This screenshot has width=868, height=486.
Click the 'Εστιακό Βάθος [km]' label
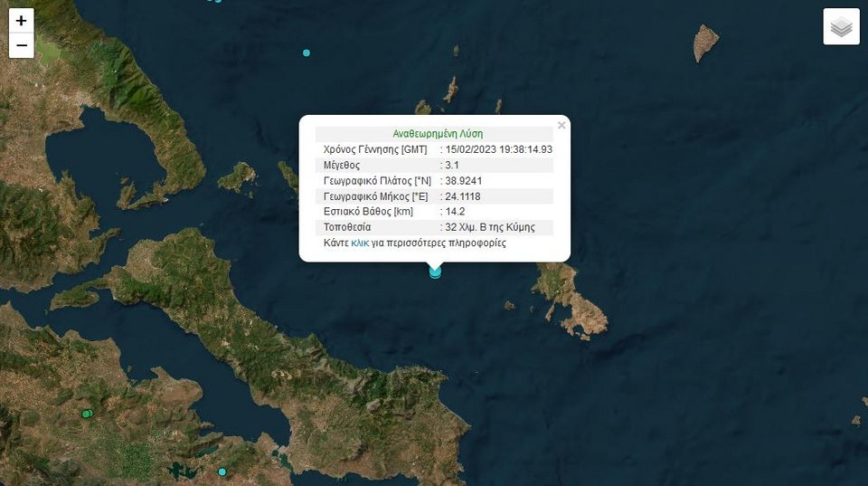(368, 212)
